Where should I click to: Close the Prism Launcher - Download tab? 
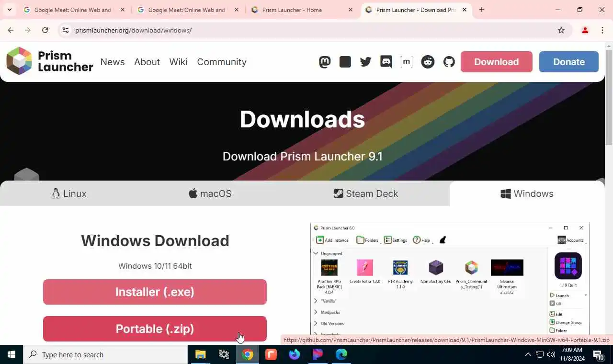(x=464, y=10)
